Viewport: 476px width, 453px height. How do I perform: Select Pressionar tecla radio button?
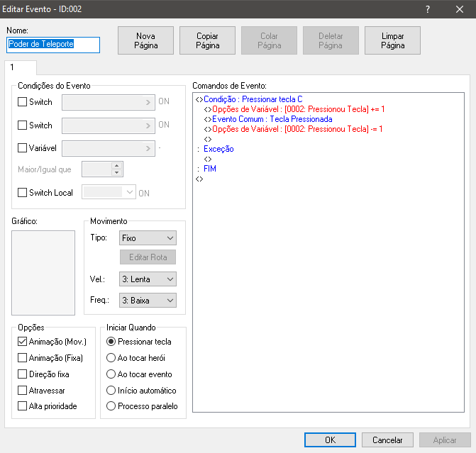click(x=111, y=342)
